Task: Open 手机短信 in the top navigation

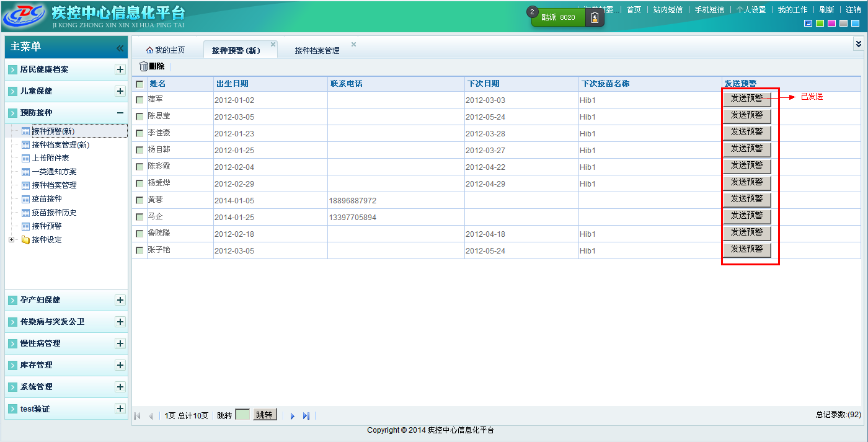Action: pyautogui.click(x=709, y=10)
